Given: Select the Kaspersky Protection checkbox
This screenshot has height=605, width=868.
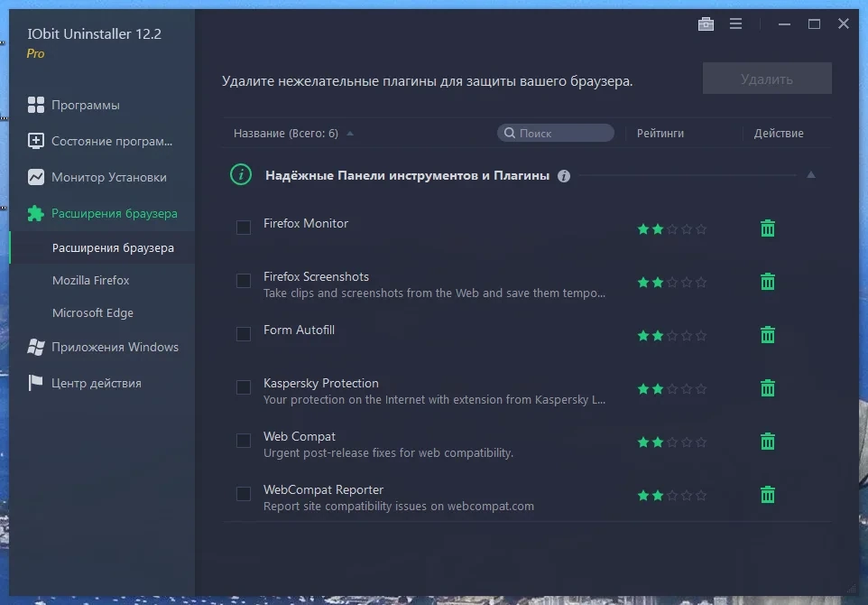Looking at the screenshot, I should pyautogui.click(x=244, y=386).
